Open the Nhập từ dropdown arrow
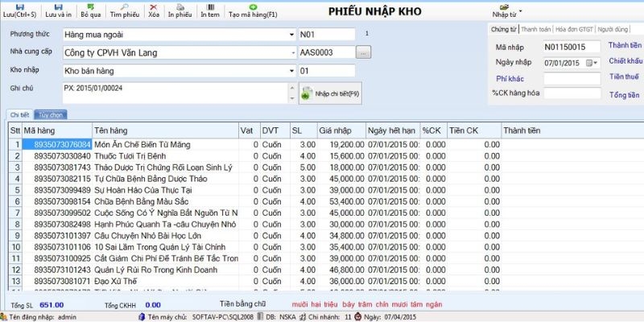The width and height of the screenshot is (644, 322). (x=520, y=10)
